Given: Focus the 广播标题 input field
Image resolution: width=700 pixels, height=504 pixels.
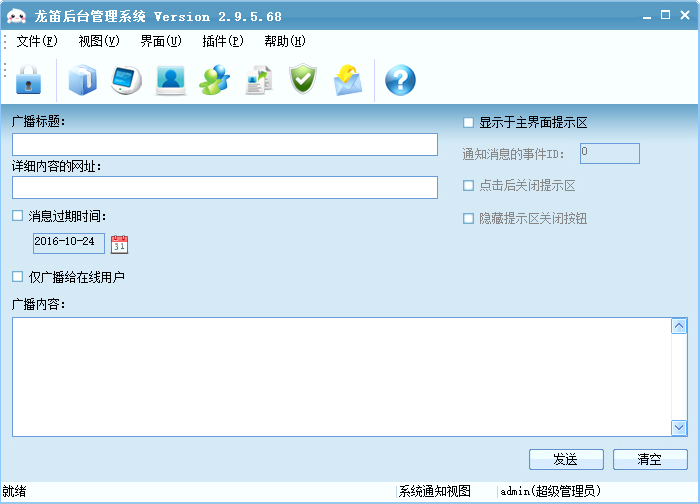Looking at the screenshot, I should [225, 144].
